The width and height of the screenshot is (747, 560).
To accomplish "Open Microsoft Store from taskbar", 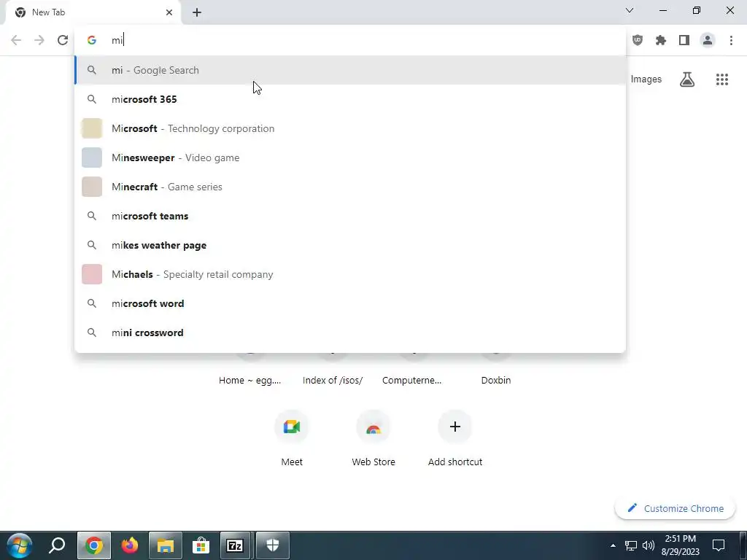I will [201, 545].
